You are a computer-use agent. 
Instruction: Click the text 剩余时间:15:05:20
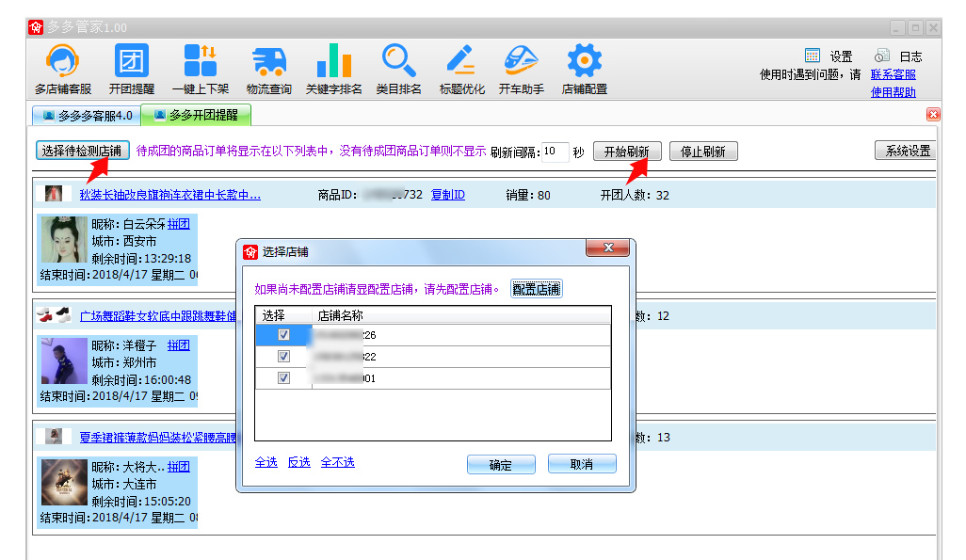coord(141,502)
